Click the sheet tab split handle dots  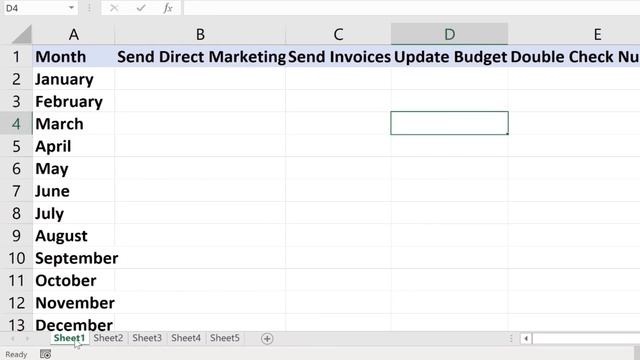[511, 338]
